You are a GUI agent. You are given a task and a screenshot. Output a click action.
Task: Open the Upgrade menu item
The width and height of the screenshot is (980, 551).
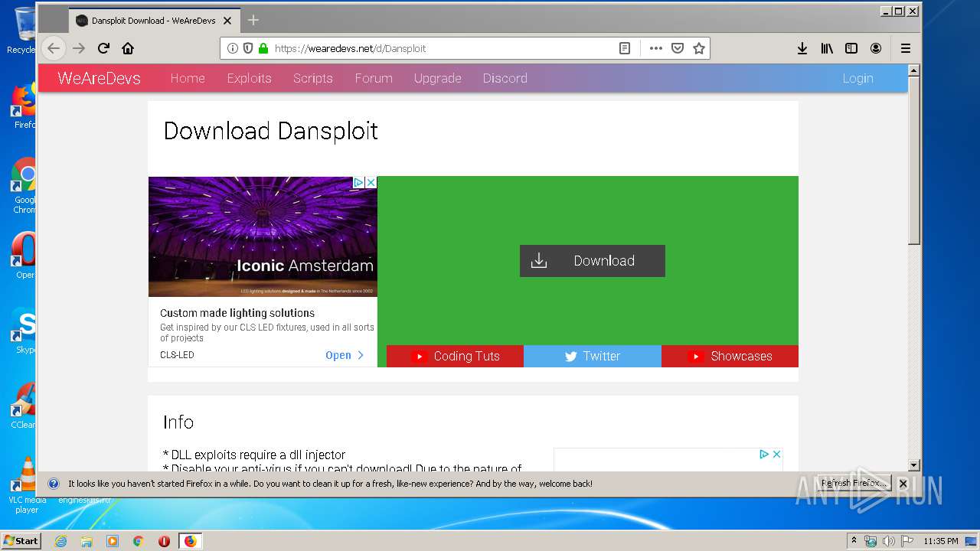(437, 78)
